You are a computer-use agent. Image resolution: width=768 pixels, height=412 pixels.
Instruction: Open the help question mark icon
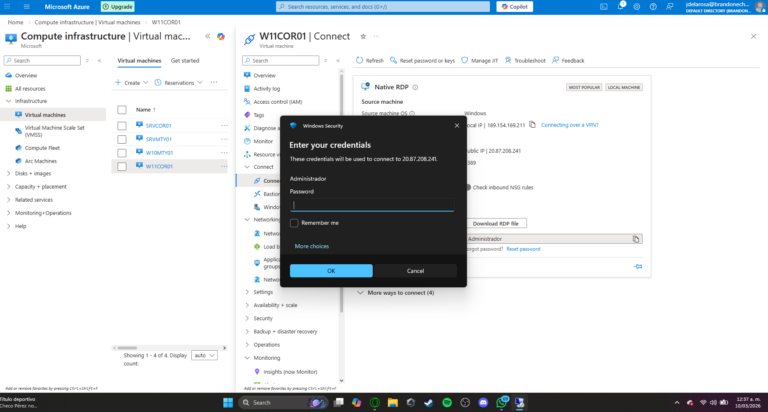[x=653, y=6]
